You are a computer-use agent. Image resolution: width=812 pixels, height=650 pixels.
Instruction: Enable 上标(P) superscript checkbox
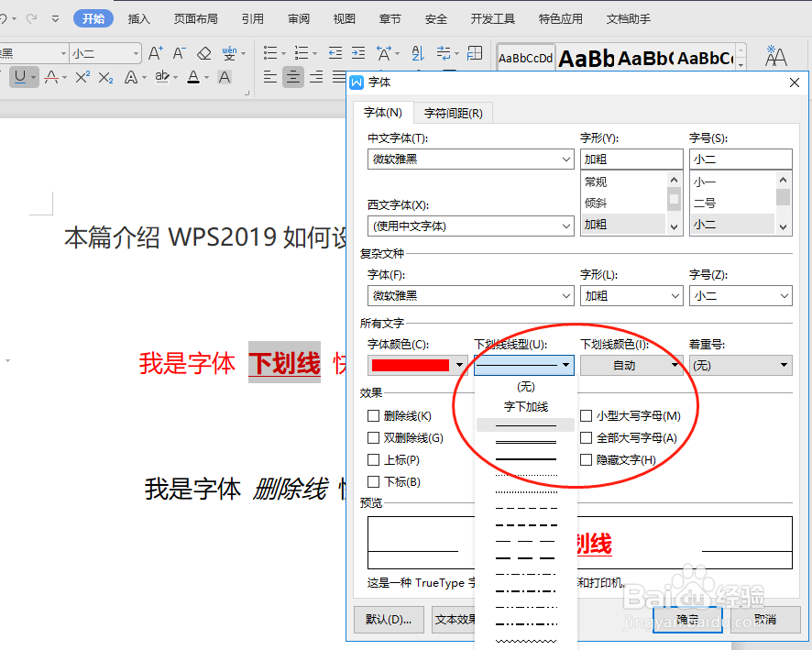pyautogui.click(x=373, y=460)
